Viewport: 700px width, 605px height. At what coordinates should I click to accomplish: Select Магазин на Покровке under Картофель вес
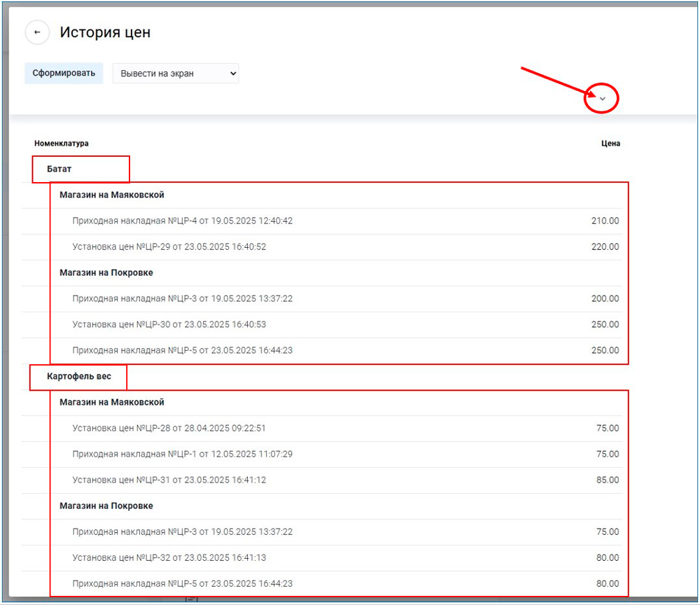click(x=106, y=506)
